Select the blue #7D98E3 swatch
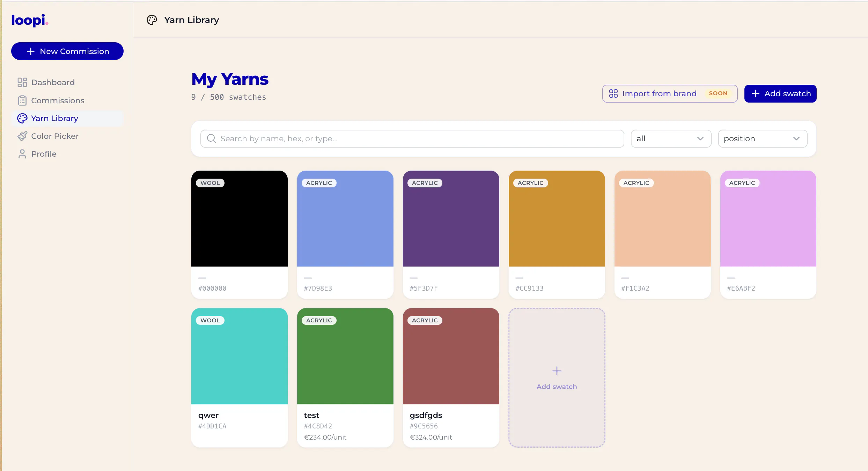This screenshot has width=868, height=471. point(345,234)
